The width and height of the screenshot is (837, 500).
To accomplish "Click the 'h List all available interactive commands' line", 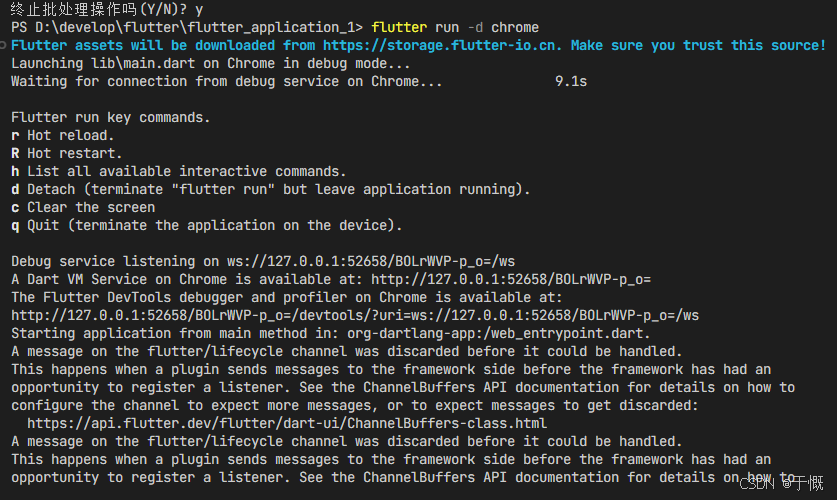I will [x=179, y=172].
